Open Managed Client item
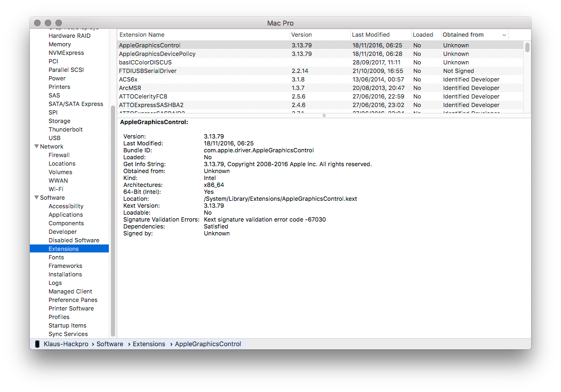Screen dimensions: 561x392 click(70, 291)
